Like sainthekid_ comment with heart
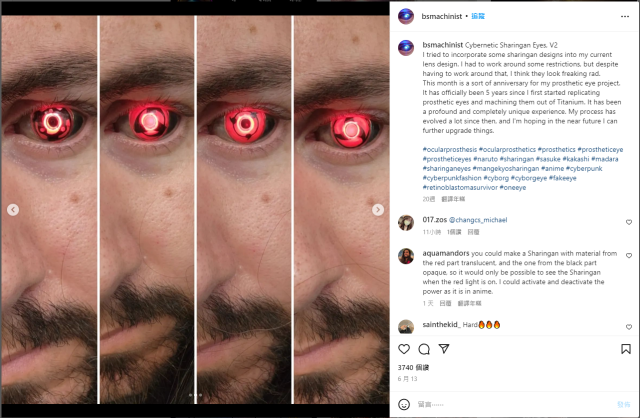Viewport: 640px width, 418px height. coord(628,326)
